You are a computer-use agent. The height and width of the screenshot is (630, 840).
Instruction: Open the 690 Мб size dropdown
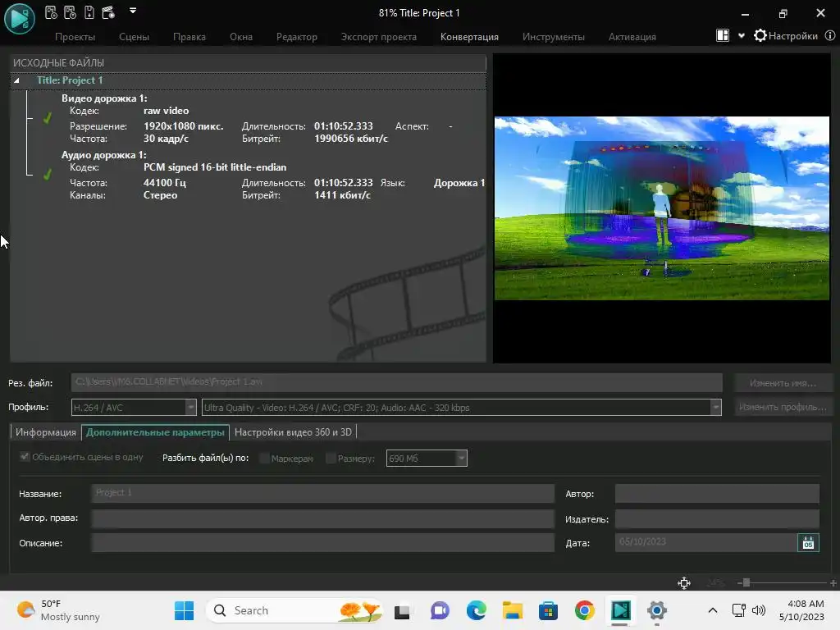point(427,459)
